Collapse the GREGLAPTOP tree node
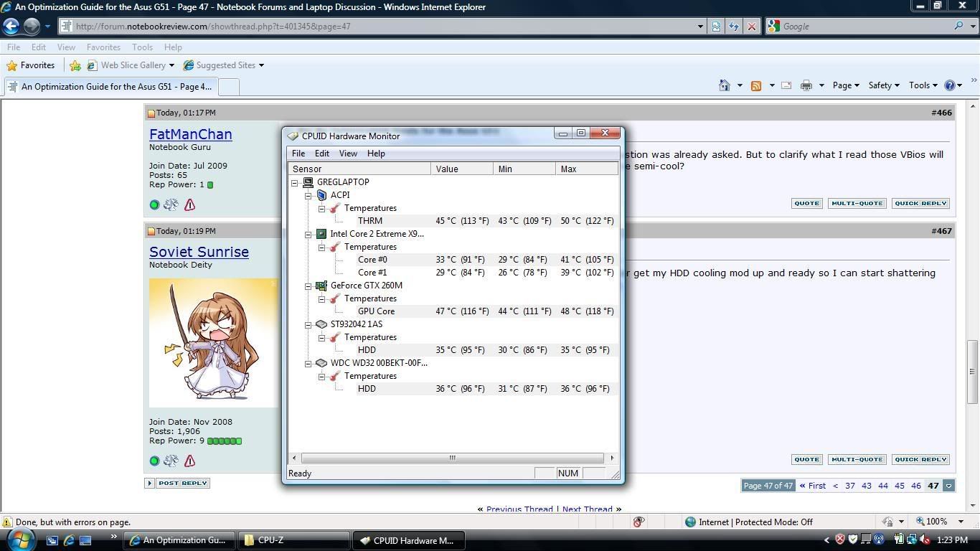Image resolution: width=980 pixels, height=551 pixels. pos(295,182)
